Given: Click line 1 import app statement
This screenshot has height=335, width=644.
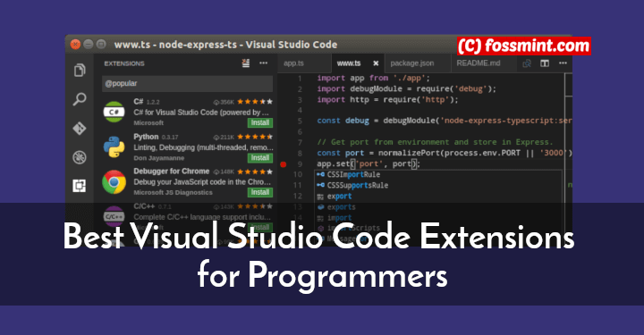Looking at the screenshot, I should (373, 78).
